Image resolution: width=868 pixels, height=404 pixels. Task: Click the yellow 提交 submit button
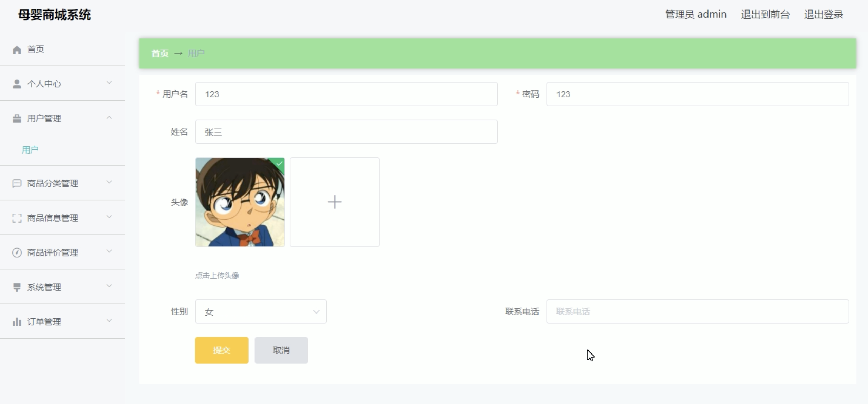[x=222, y=350]
